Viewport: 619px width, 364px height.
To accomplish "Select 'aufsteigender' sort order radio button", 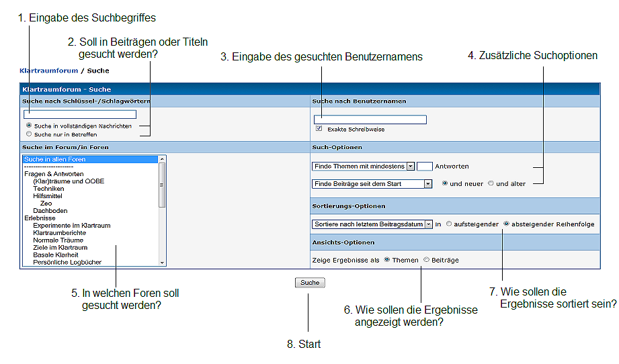I will 448,224.
